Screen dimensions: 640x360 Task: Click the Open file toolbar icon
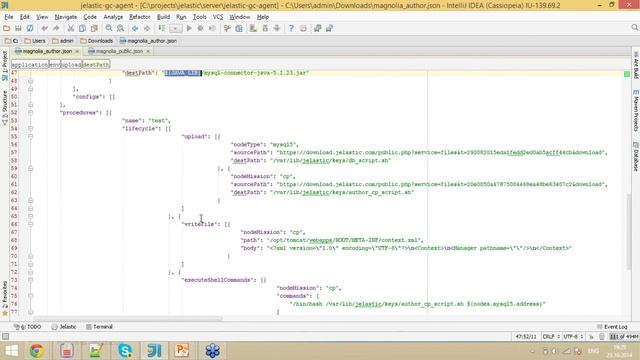point(6,28)
